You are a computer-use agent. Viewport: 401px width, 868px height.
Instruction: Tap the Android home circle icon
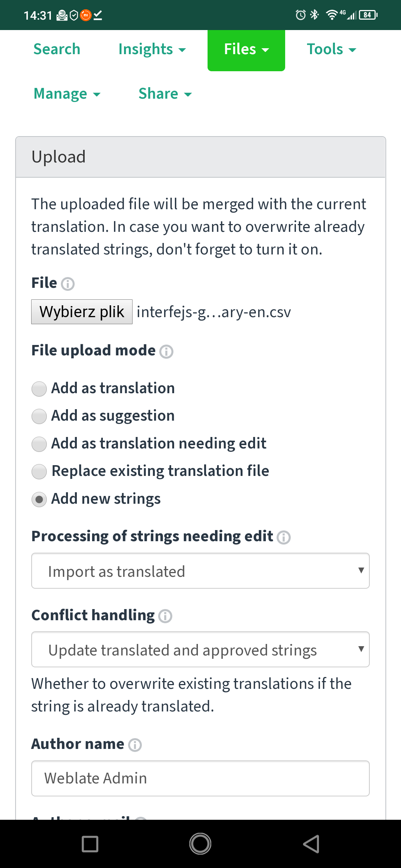pyautogui.click(x=200, y=844)
